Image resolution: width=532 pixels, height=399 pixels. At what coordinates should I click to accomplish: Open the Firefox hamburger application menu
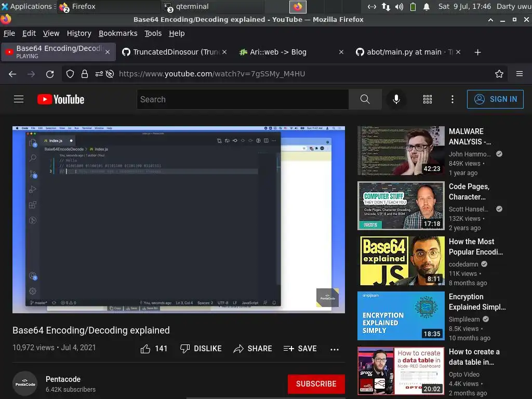pyautogui.click(x=520, y=74)
